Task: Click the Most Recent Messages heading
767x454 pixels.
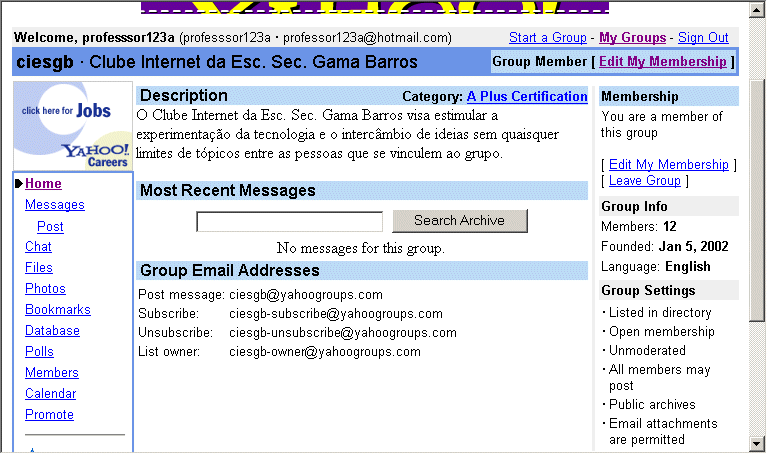Action: [228, 190]
